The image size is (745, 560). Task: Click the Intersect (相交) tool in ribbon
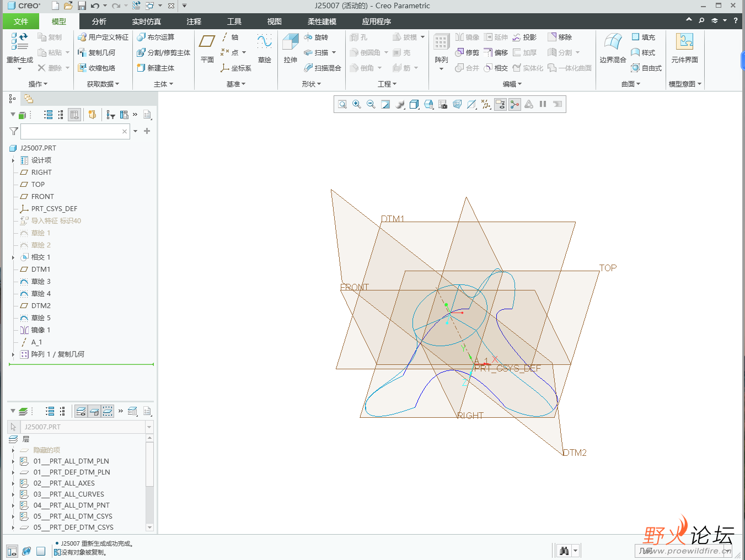point(496,68)
